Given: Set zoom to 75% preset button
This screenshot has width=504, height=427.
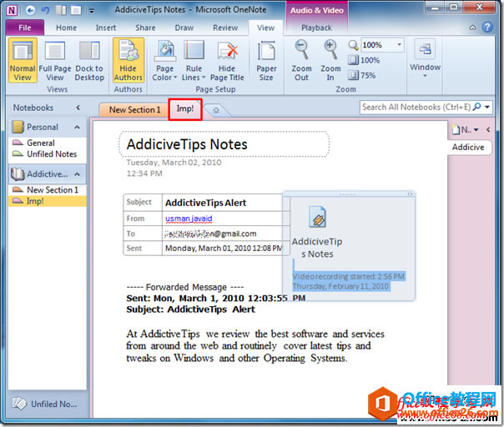Looking at the screenshot, I should coord(362,75).
